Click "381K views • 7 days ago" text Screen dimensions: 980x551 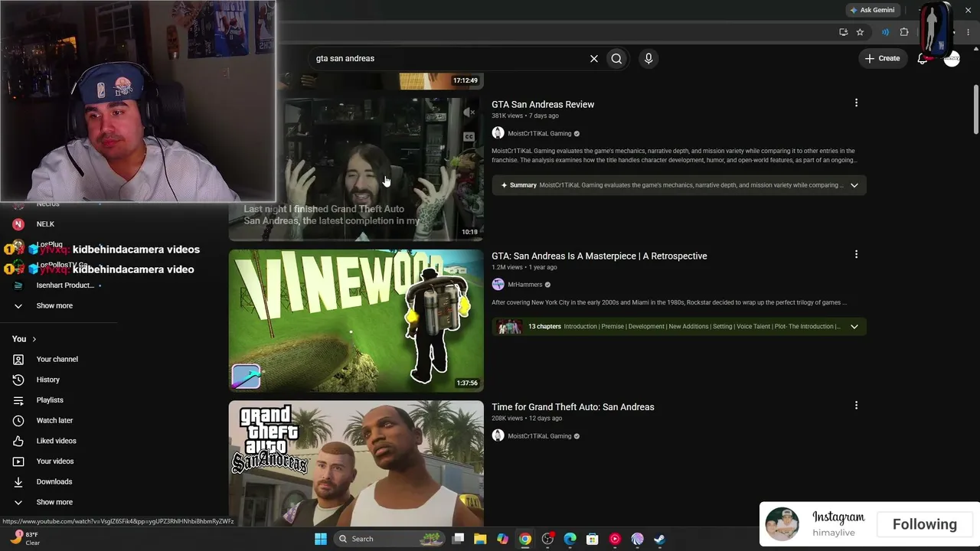point(525,116)
